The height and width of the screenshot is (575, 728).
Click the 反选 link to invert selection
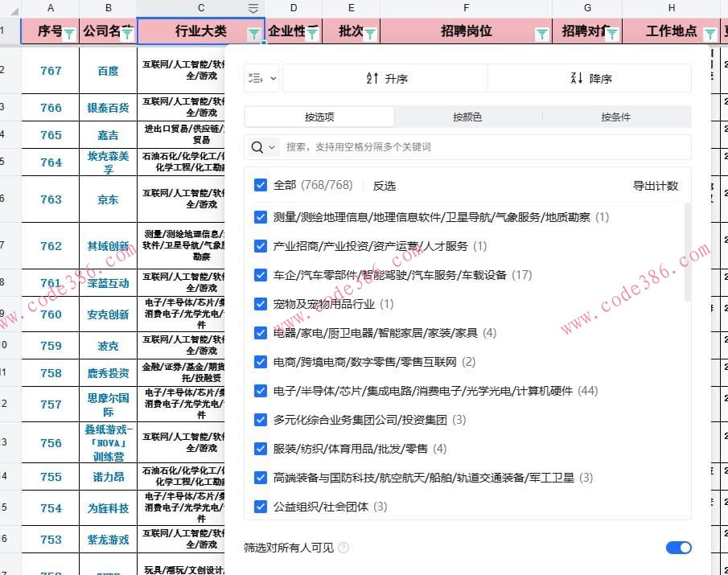[x=384, y=185]
